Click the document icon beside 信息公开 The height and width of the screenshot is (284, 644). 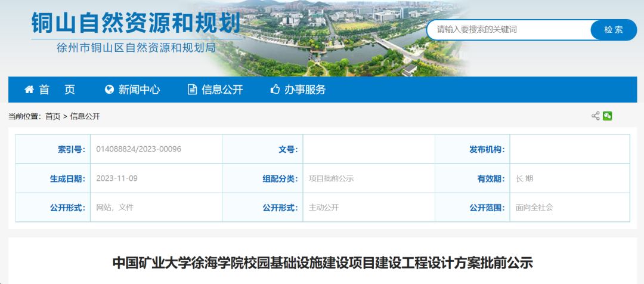[192, 89]
